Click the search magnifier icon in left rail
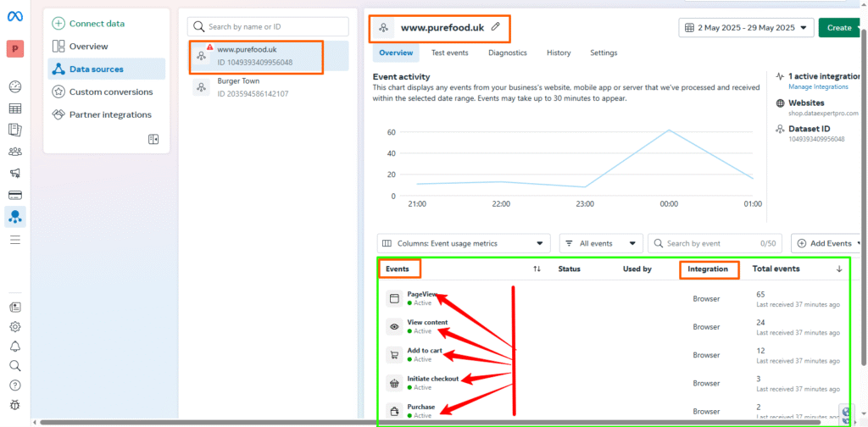Image resolution: width=868 pixels, height=427 pixels. tap(15, 366)
